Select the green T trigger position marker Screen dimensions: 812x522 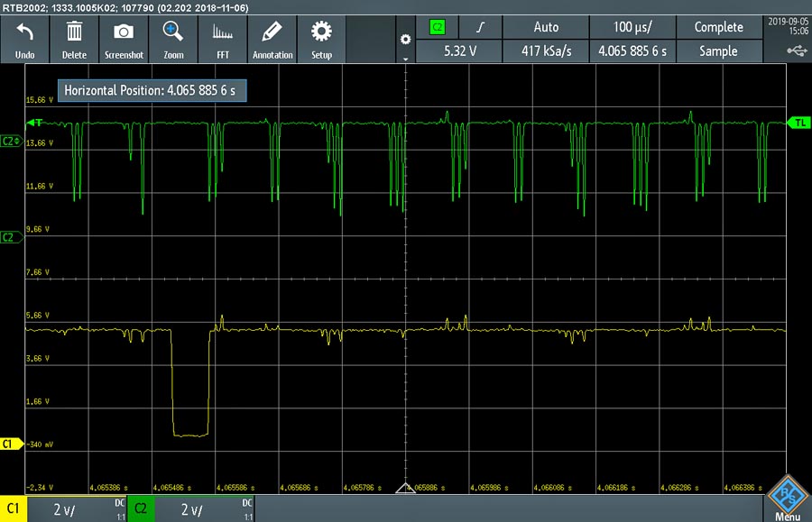pyautogui.click(x=34, y=123)
